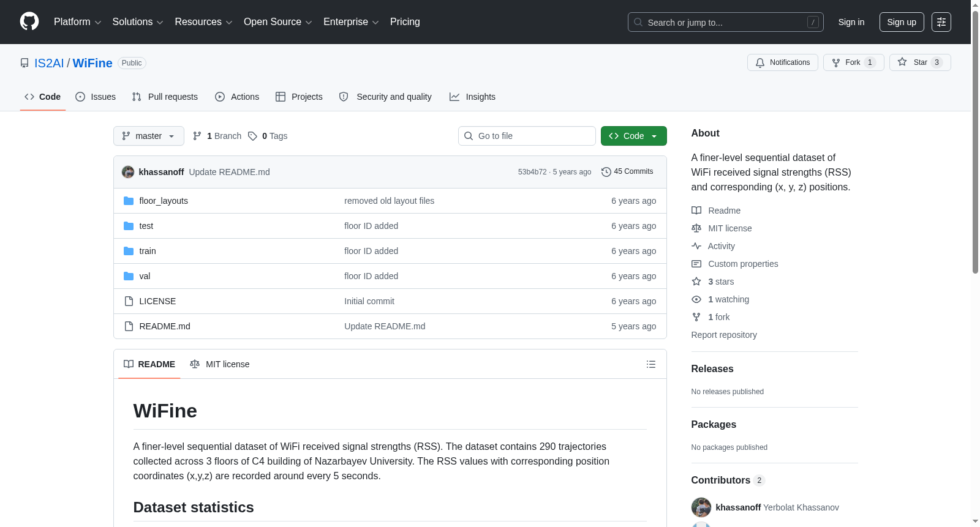Switch to the Actions tab
This screenshot has width=980, height=527.
pyautogui.click(x=237, y=97)
